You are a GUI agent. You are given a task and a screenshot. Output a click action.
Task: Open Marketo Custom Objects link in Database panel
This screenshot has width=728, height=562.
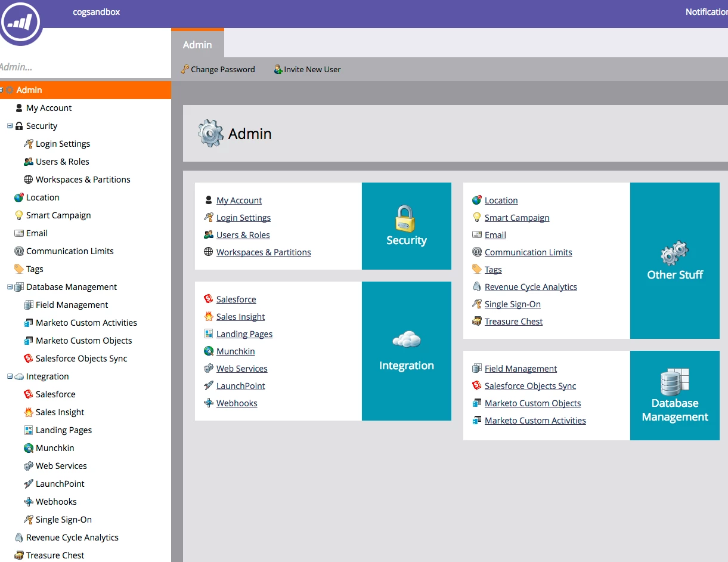pyautogui.click(x=533, y=403)
